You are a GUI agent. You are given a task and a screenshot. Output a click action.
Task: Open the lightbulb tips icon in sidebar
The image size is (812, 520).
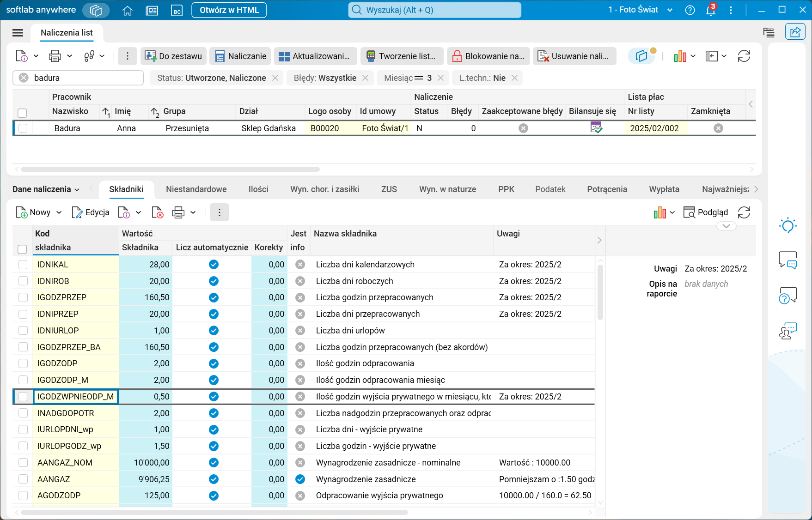(788, 225)
